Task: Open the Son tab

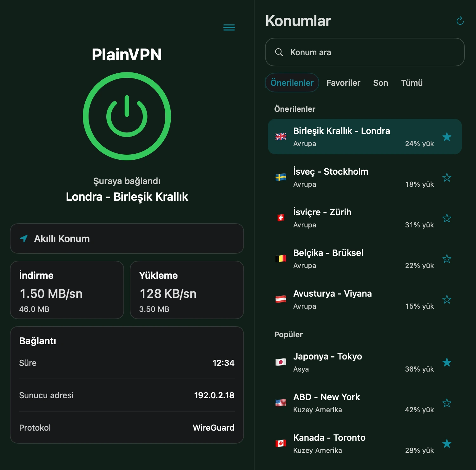Action: tap(380, 83)
